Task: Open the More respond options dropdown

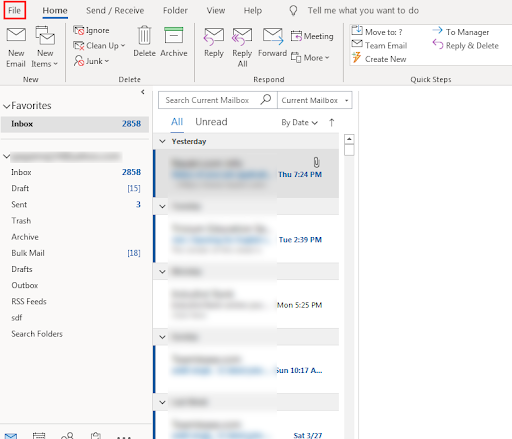Action: (x=310, y=58)
